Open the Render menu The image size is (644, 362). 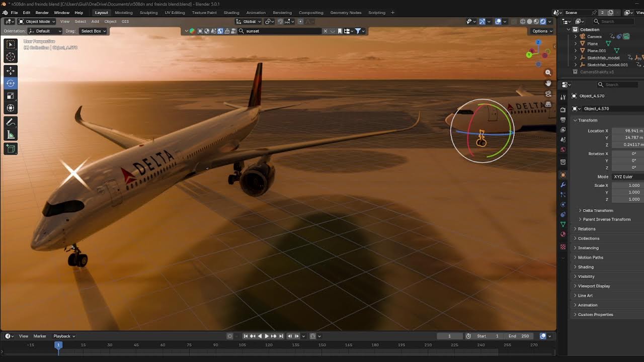(x=42, y=13)
